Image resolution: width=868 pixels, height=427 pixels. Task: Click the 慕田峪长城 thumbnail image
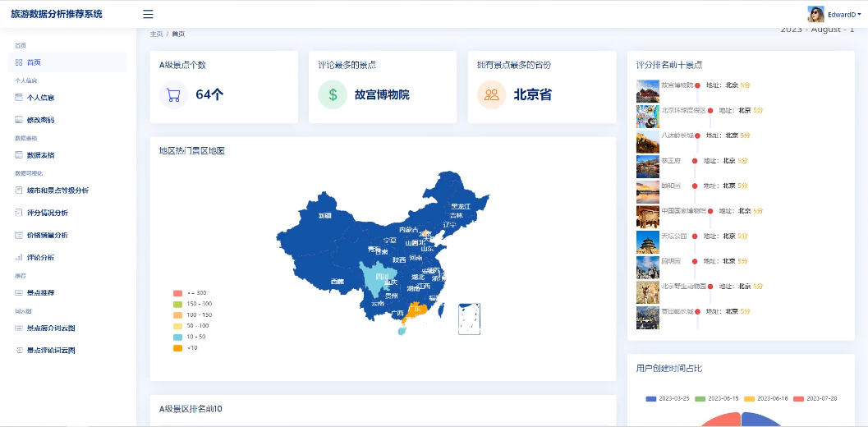tap(648, 318)
